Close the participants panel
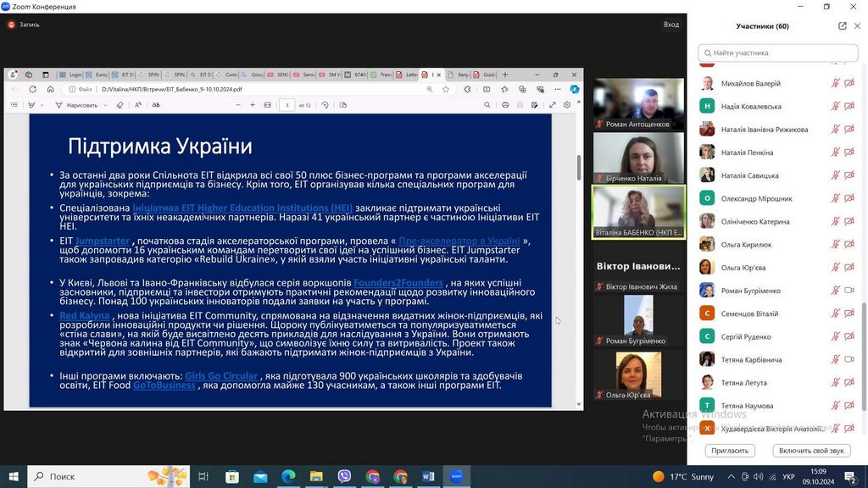868x488 pixels. [857, 26]
